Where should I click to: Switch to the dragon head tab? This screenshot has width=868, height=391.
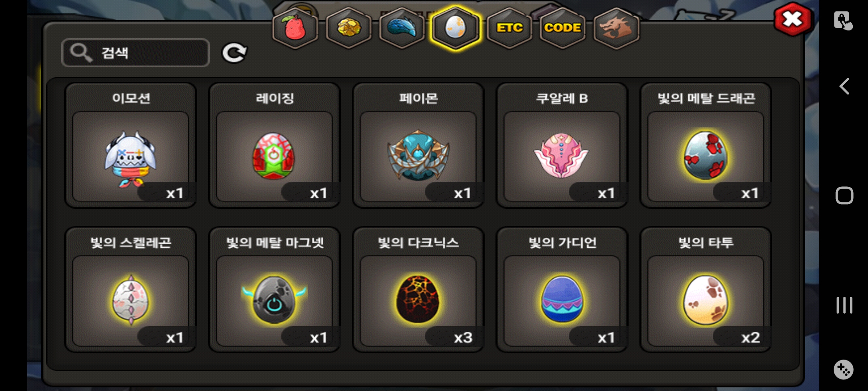click(x=616, y=28)
